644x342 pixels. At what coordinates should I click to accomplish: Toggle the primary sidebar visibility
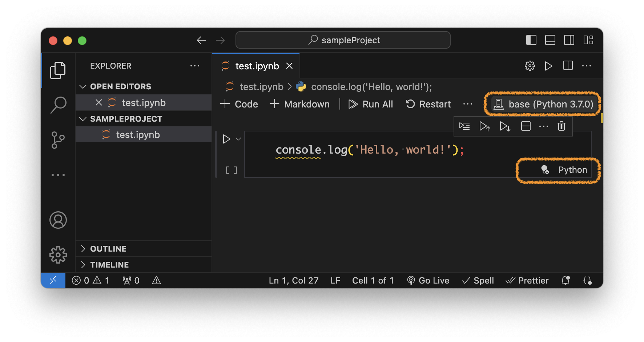tap(531, 40)
